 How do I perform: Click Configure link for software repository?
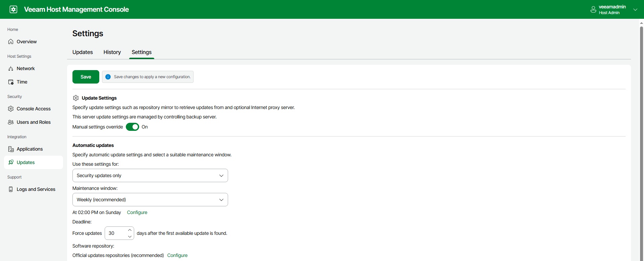pos(177,255)
